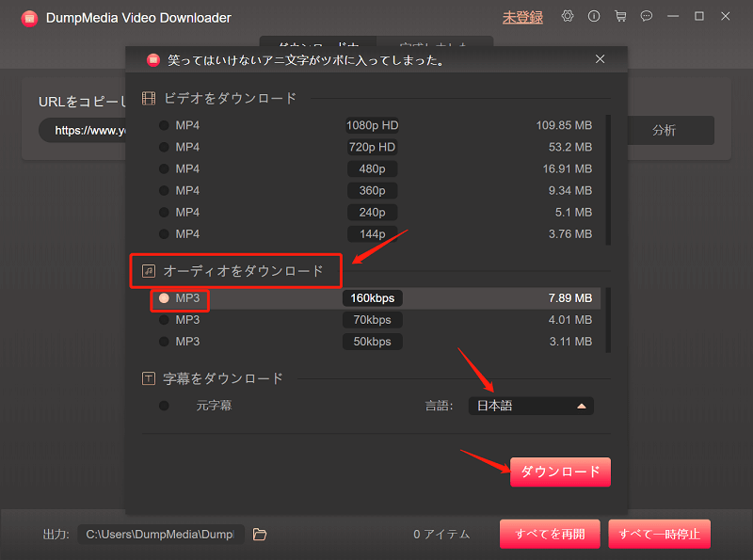This screenshot has width=753, height=560.
Task: Click the 70kbps bitrate badge
Action: click(372, 320)
